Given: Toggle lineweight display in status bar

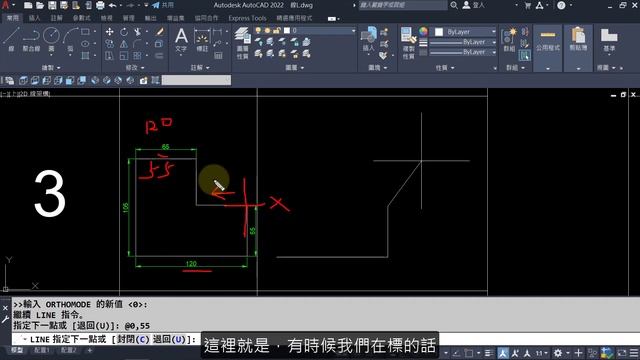Looking at the screenshot, I should [489, 353].
